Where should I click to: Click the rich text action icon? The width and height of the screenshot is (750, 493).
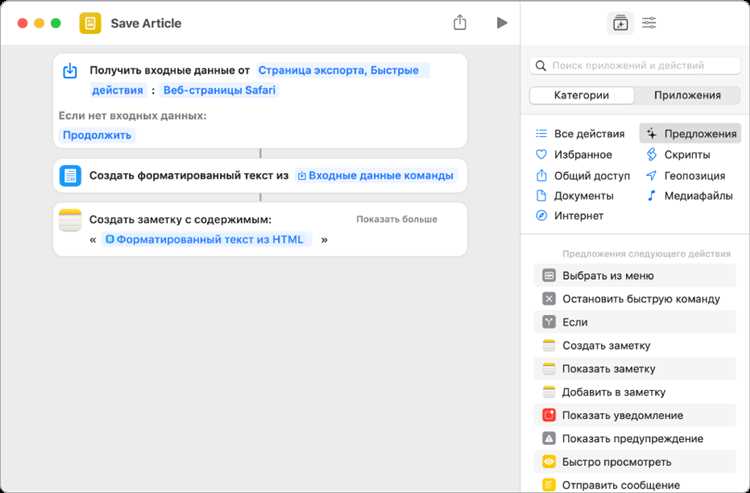coord(70,175)
